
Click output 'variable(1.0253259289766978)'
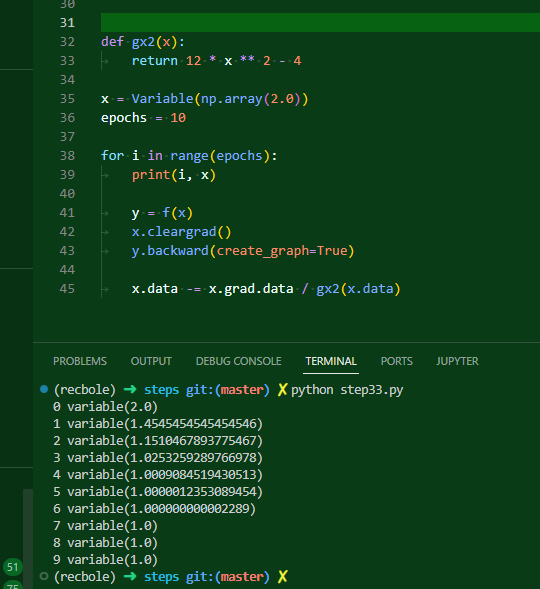(165, 458)
